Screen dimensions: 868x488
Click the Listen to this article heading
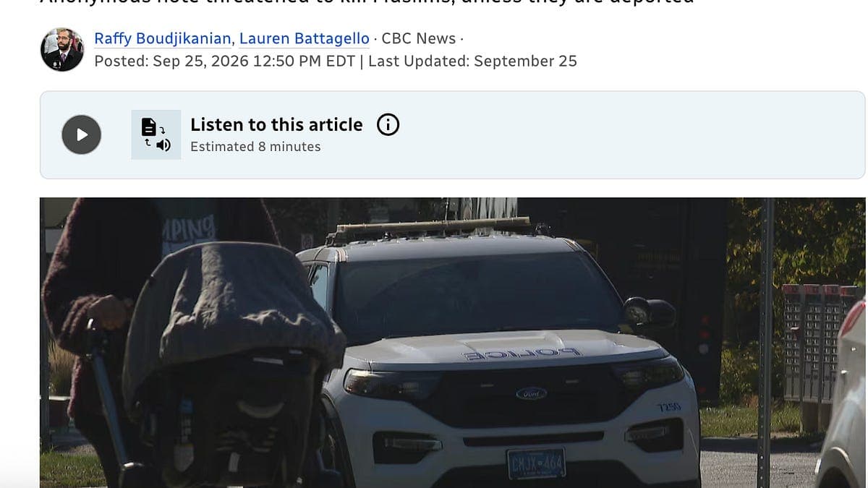coord(276,124)
